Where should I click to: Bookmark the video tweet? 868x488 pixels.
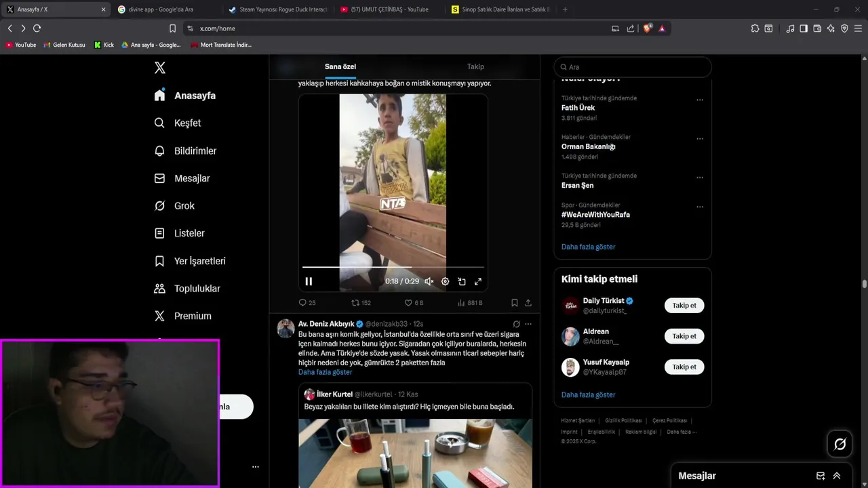tap(514, 303)
